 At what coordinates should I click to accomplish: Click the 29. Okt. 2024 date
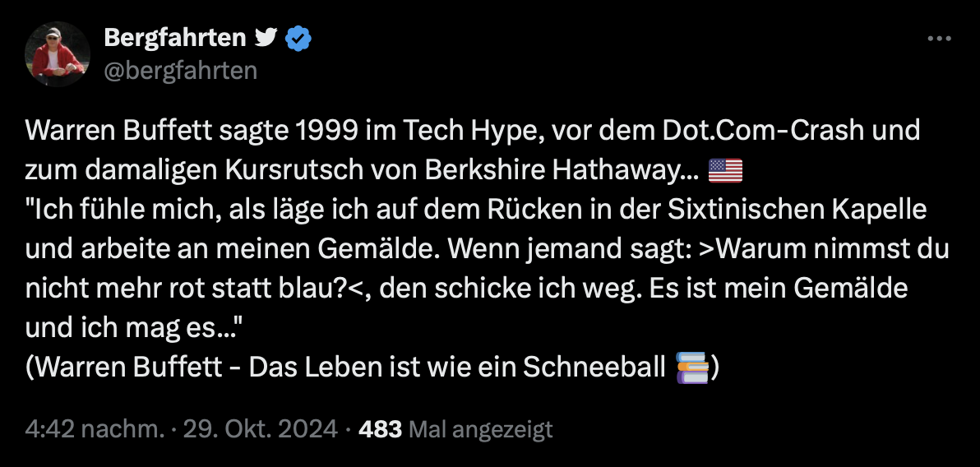pyautogui.click(x=261, y=429)
